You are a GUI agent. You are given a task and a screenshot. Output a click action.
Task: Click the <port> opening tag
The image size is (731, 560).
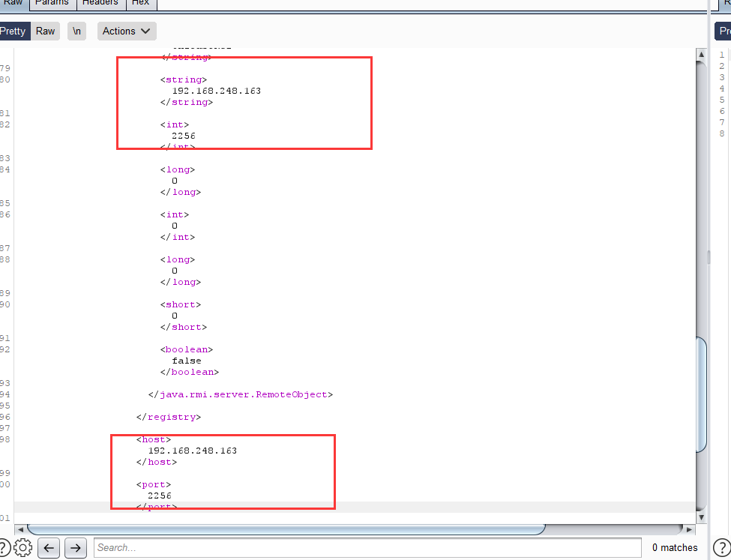pos(154,484)
